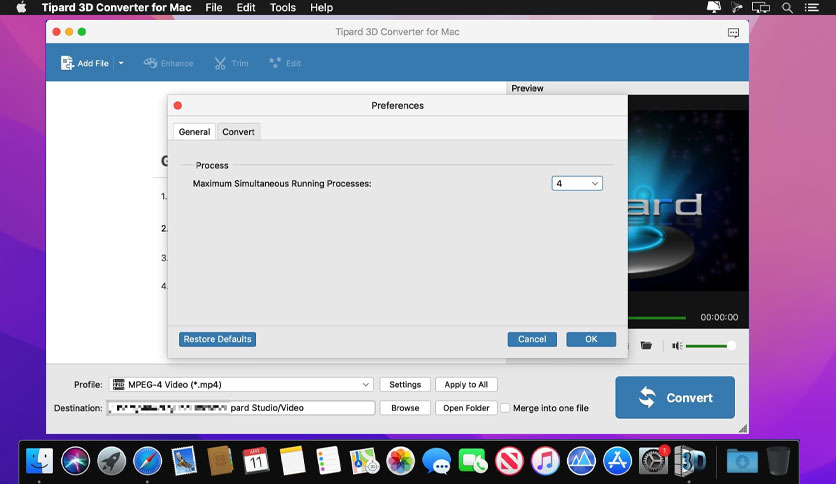This screenshot has width=836, height=484.
Task: Open the Profile format dropdown
Action: 241,384
